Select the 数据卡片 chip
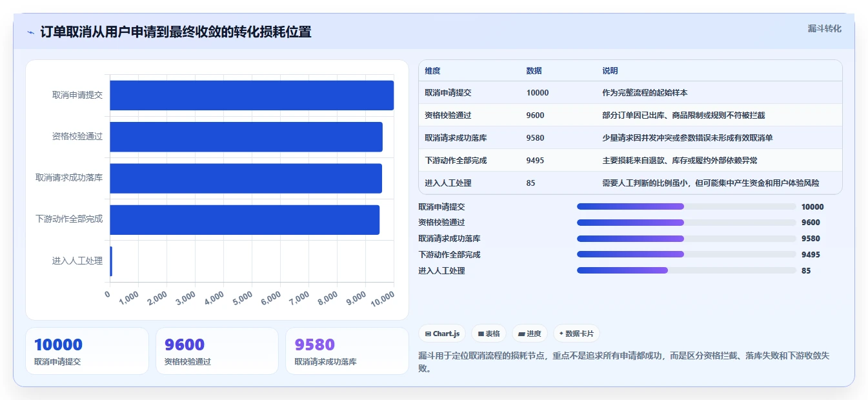 [576, 334]
